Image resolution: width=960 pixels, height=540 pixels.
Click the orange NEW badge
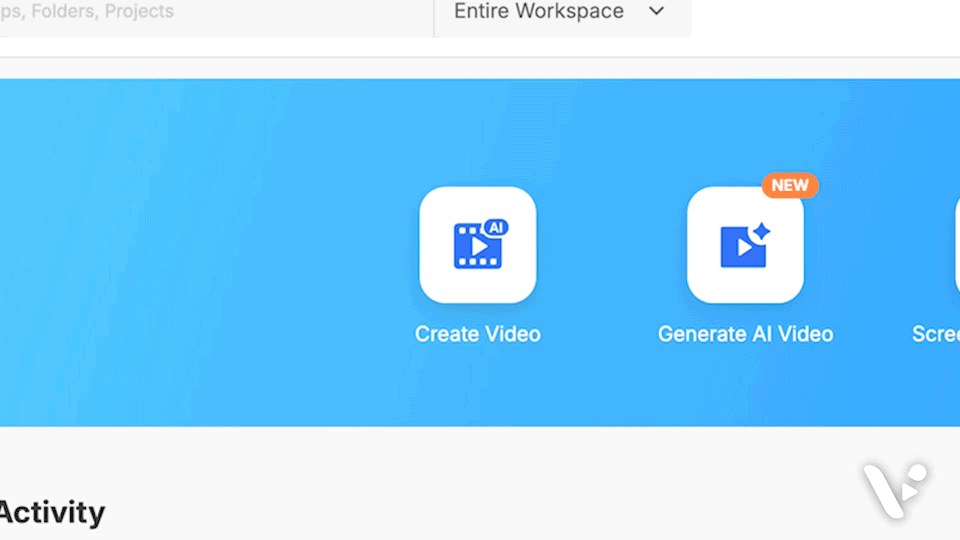coord(790,185)
